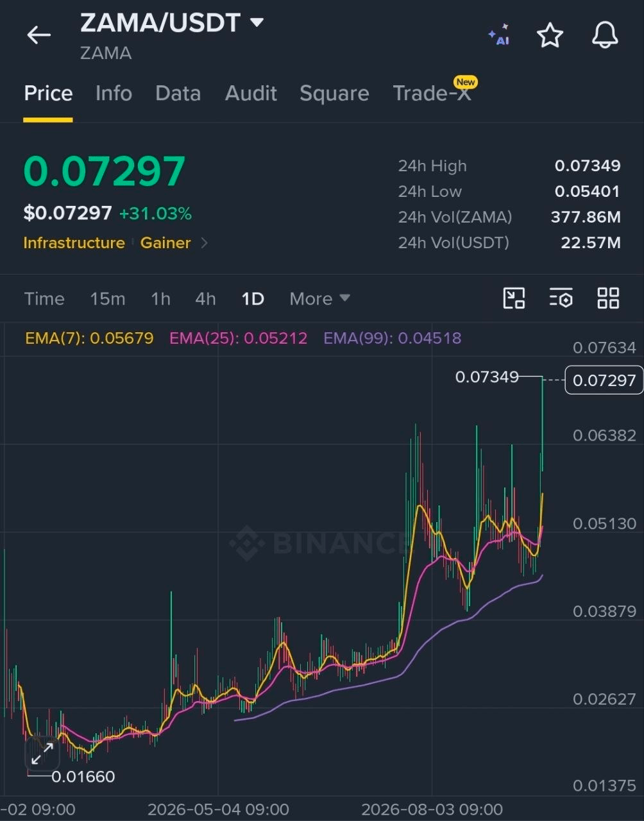
Task: Switch to the Price tab
Action: coord(48,94)
